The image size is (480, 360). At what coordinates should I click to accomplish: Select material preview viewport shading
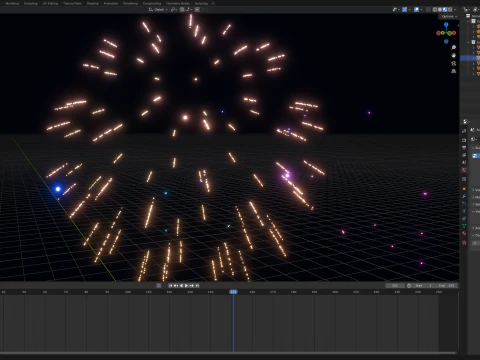pyautogui.click(x=445, y=9)
